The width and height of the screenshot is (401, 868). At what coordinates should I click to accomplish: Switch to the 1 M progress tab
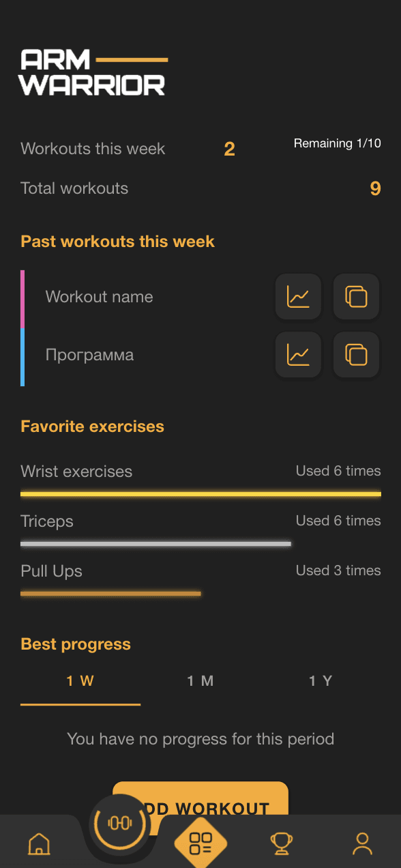(x=200, y=680)
